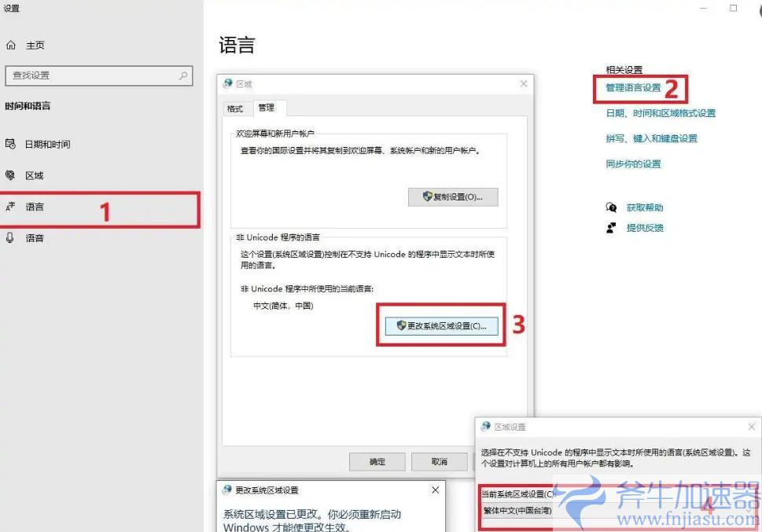Select the Region (区域) sidebar item
The image size is (762, 532).
34,175
